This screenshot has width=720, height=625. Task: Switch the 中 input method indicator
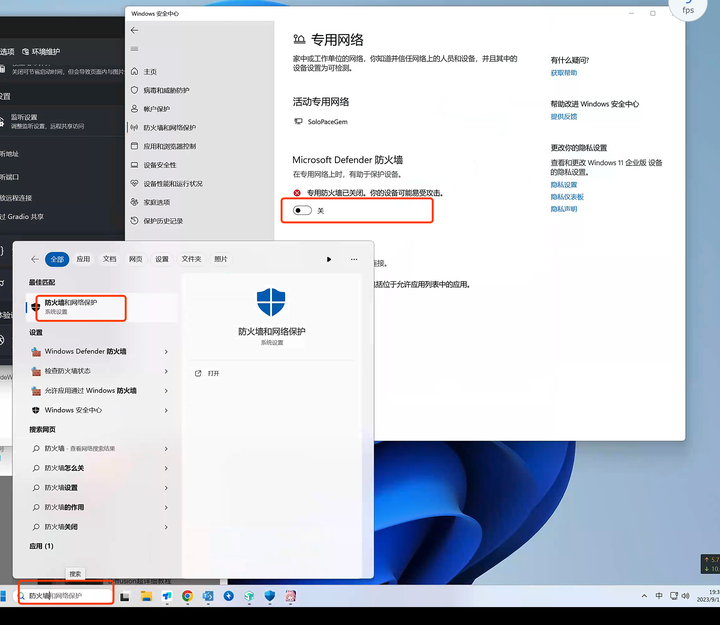click(x=659, y=596)
